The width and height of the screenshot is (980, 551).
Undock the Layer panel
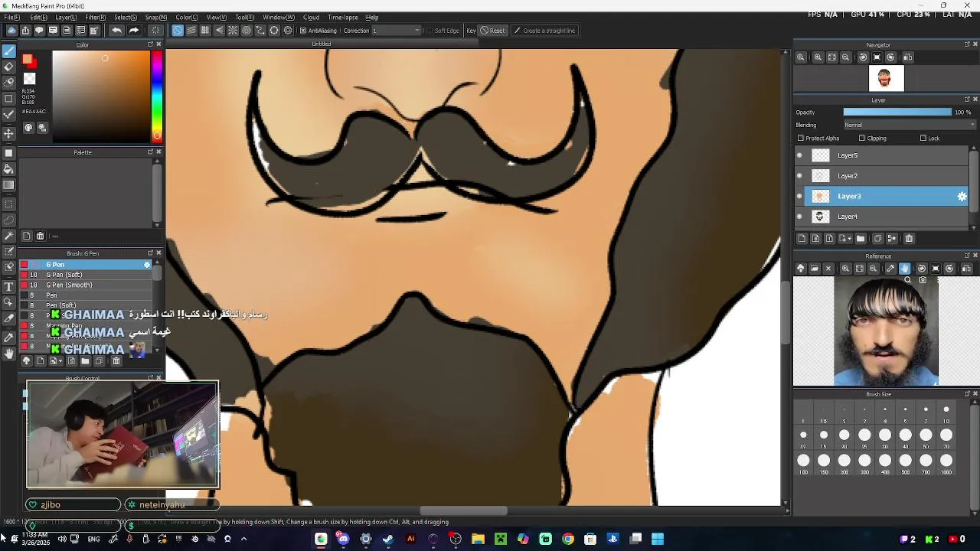966,99
